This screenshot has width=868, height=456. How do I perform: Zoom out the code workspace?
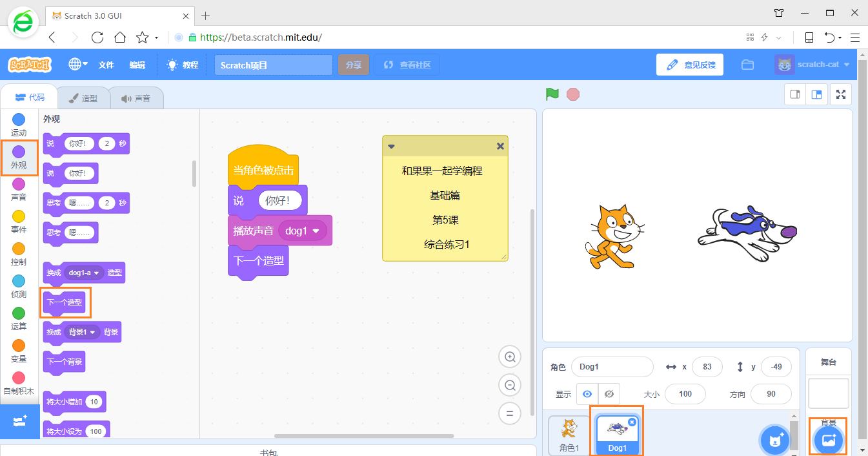[510, 386]
